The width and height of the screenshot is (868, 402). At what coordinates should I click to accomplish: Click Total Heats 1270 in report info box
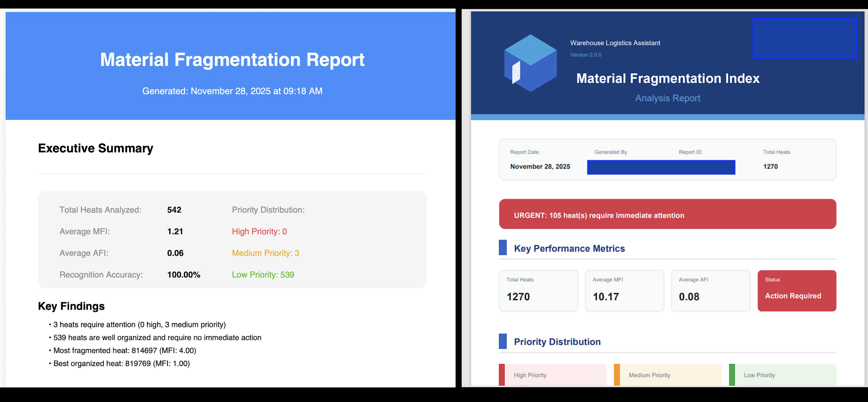coord(770,167)
